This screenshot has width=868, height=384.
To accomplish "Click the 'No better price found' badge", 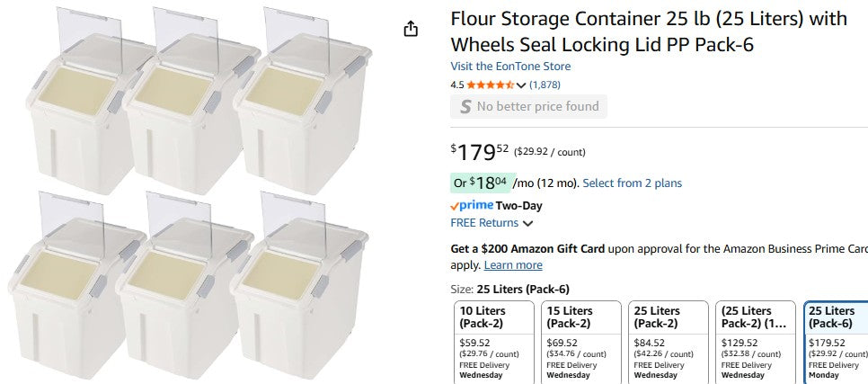I will point(528,106).
